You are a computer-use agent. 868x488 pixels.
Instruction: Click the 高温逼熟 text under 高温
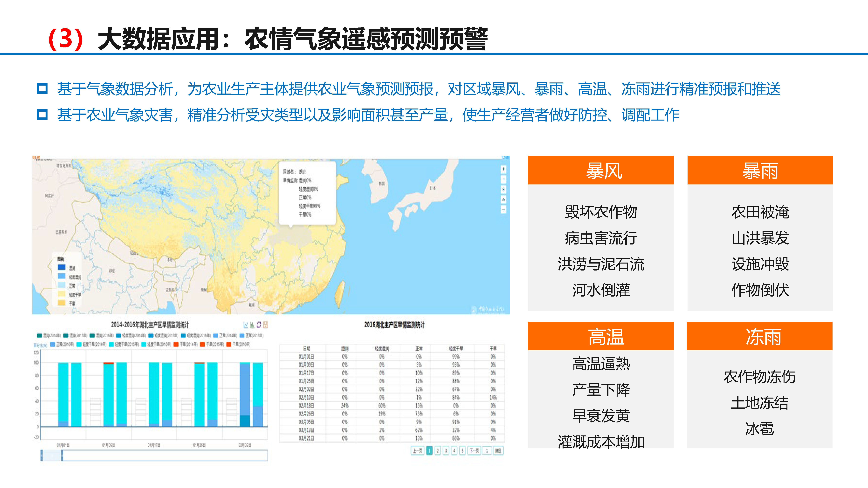[x=601, y=364]
